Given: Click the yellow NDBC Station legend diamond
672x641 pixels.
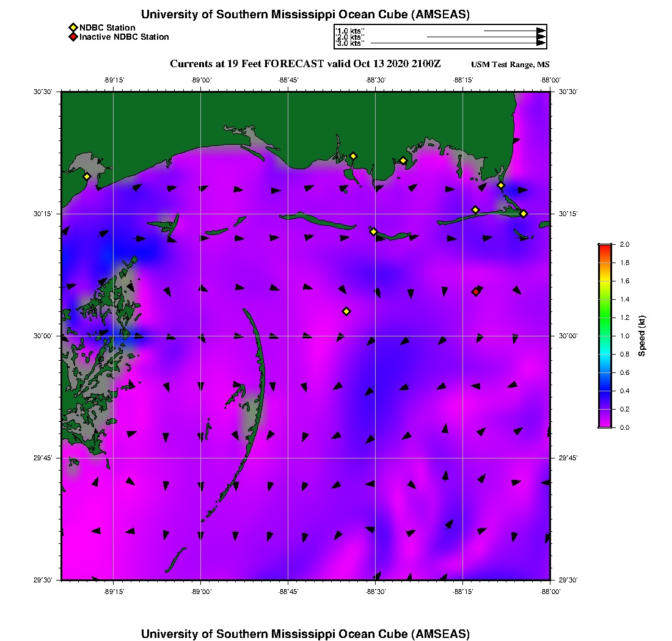Looking at the screenshot, I should click(73, 27).
